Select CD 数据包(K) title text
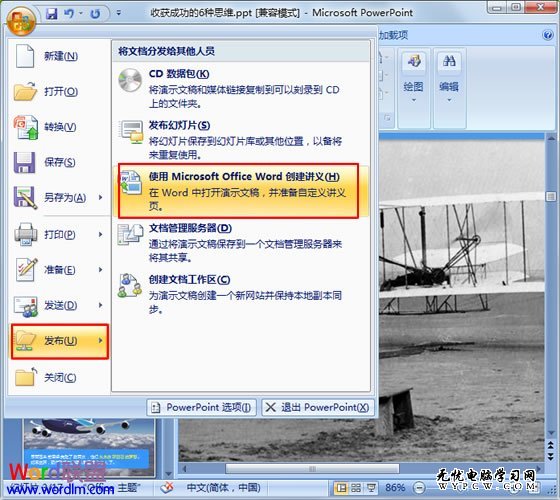Screen dimensions: 560x500 pyautogui.click(x=179, y=74)
